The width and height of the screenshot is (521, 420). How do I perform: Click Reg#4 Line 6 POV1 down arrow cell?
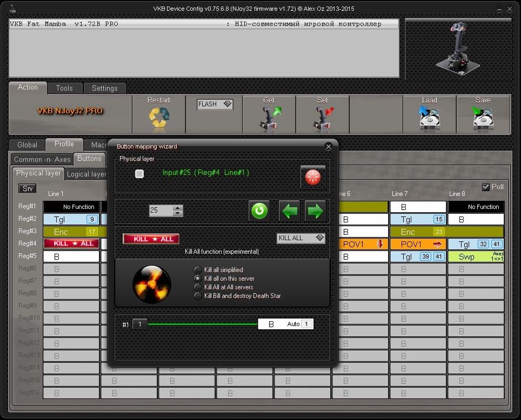point(363,245)
